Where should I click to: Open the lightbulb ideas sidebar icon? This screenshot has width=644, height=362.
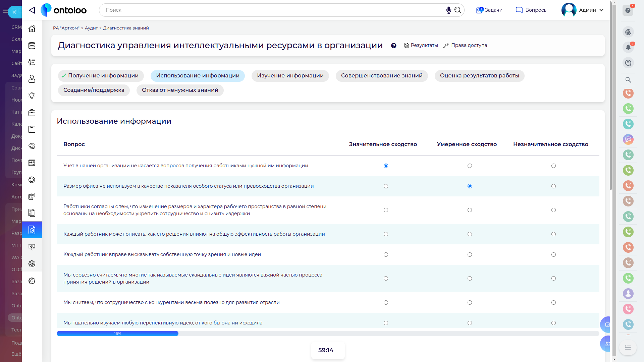pos(32,96)
